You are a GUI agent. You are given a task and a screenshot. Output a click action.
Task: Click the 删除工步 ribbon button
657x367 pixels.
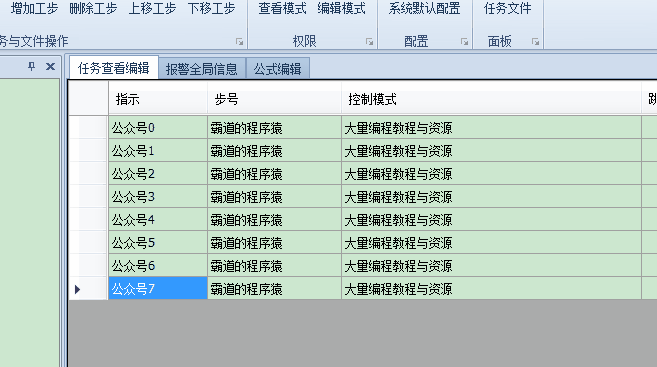coord(93,8)
